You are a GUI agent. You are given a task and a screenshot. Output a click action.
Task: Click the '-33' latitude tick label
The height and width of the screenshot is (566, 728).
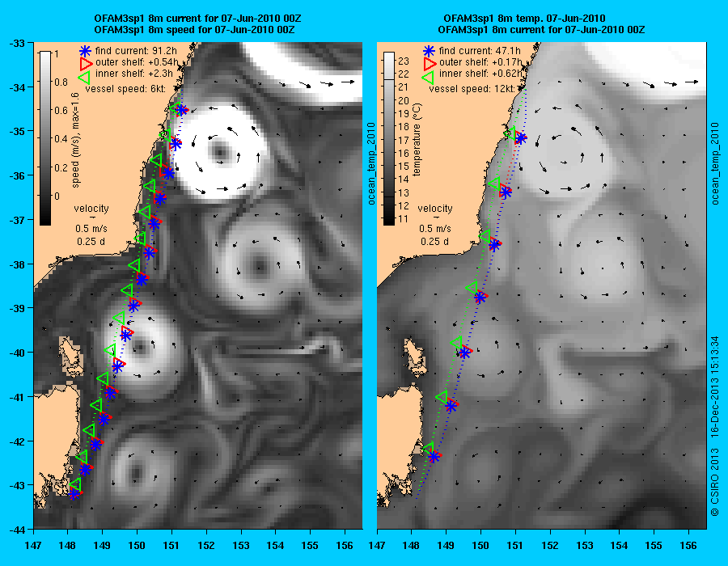pyautogui.click(x=17, y=43)
